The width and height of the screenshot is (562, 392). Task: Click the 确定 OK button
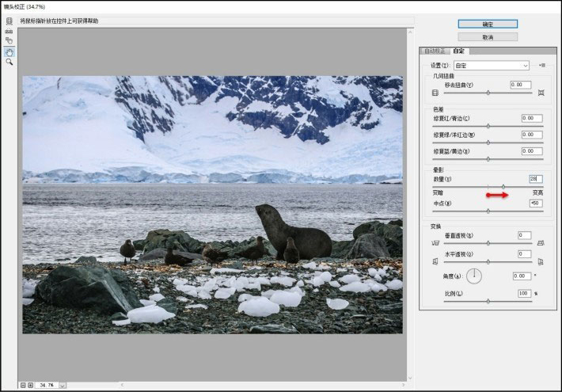pyautogui.click(x=487, y=24)
